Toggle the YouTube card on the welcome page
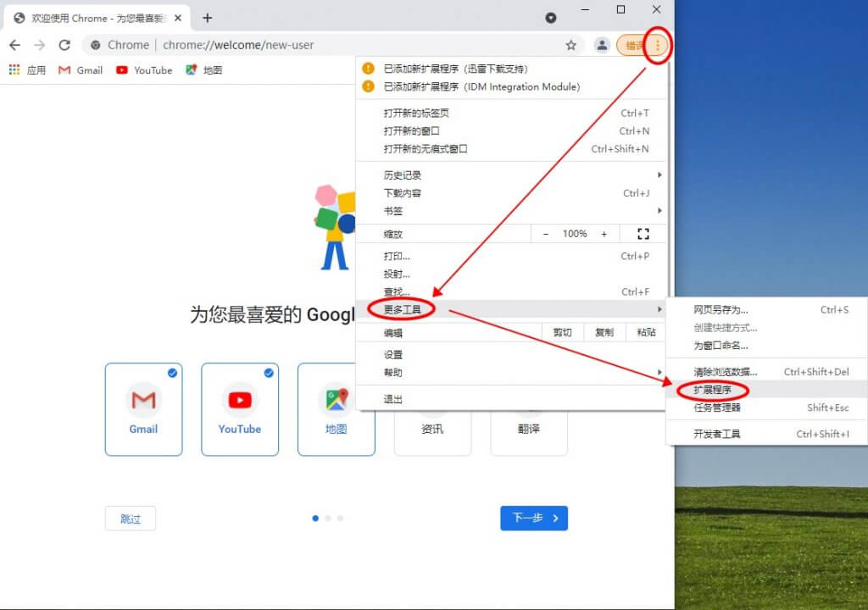The image size is (868, 610). [240, 409]
